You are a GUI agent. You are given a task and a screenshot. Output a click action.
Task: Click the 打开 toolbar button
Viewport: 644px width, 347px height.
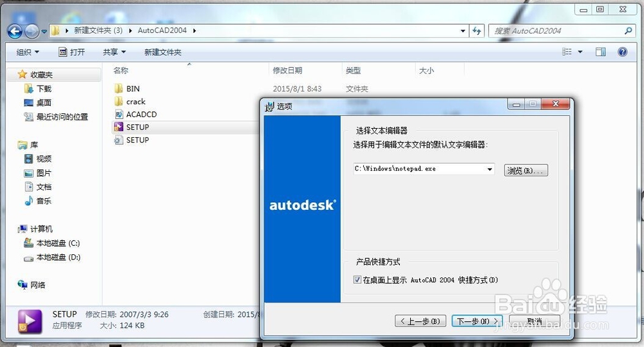[72, 52]
